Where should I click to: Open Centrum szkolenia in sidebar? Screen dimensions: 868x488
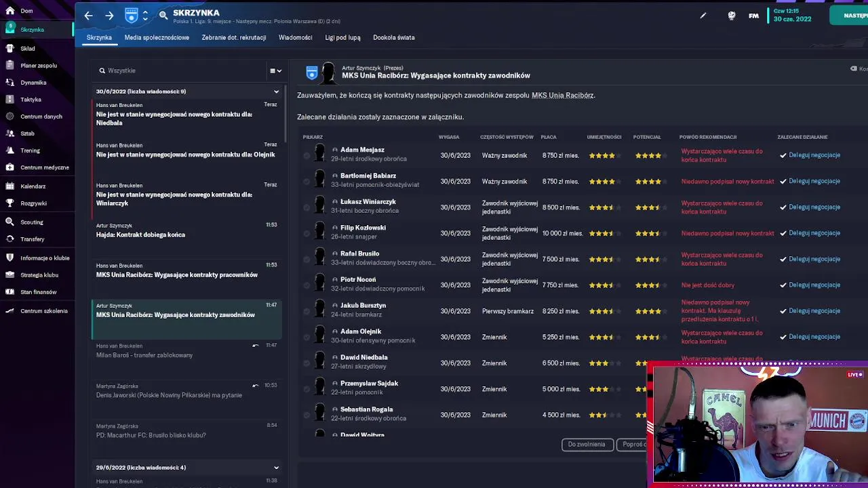click(43, 311)
